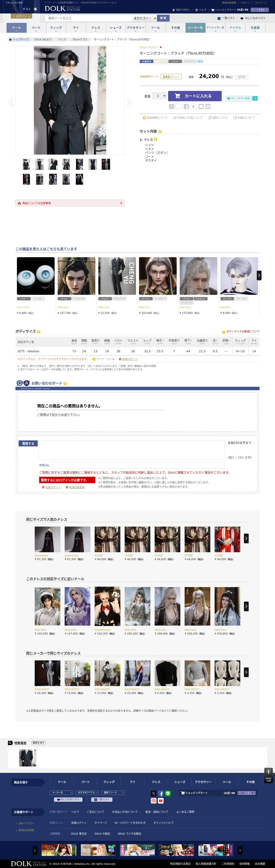The width and height of the screenshot is (275, 868).
Task: Open footer X (Twitter) social icon
Action: point(154,793)
